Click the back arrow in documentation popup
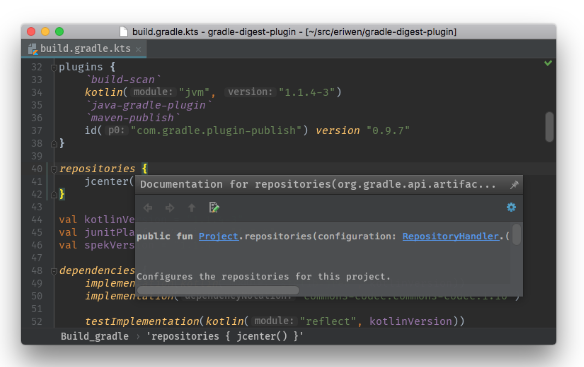 click(148, 208)
